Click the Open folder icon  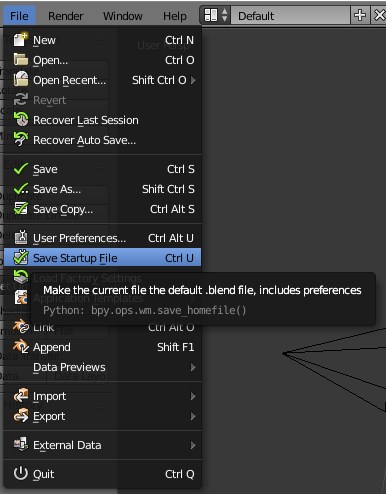tap(21, 60)
